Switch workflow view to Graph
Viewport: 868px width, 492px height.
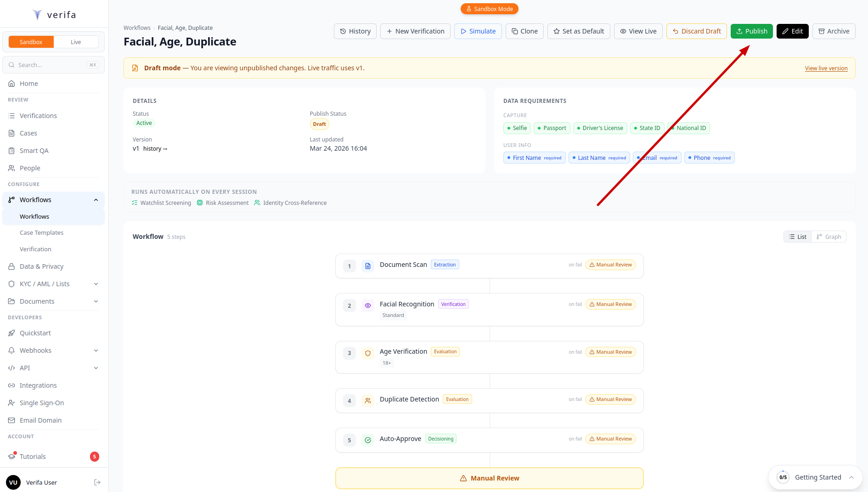click(829, 236)
